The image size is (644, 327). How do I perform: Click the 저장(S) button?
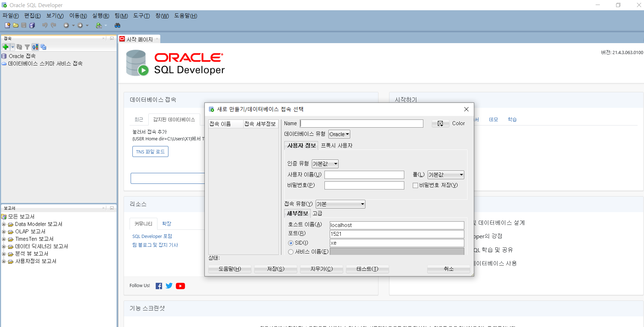[x=276, y=269]
